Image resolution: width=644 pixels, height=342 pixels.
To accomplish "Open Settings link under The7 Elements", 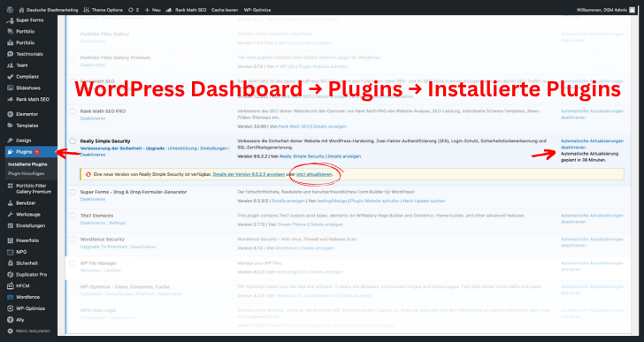I will coord(117,223).
